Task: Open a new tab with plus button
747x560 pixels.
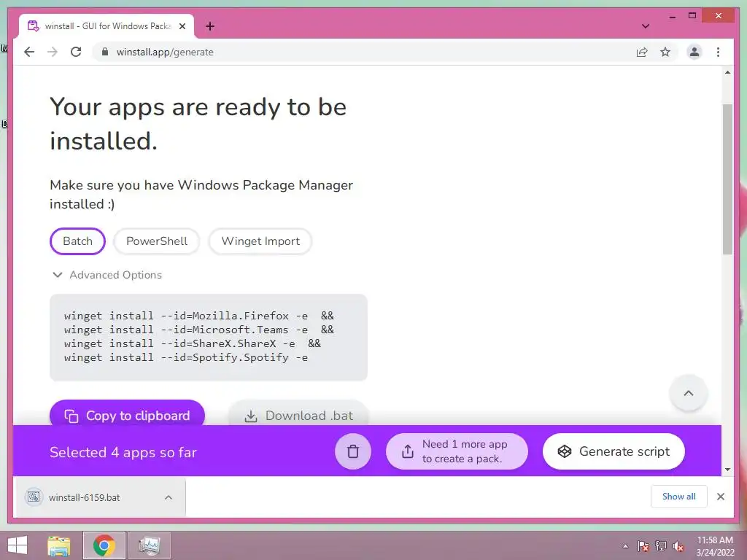Action: [x=209, y=26]
